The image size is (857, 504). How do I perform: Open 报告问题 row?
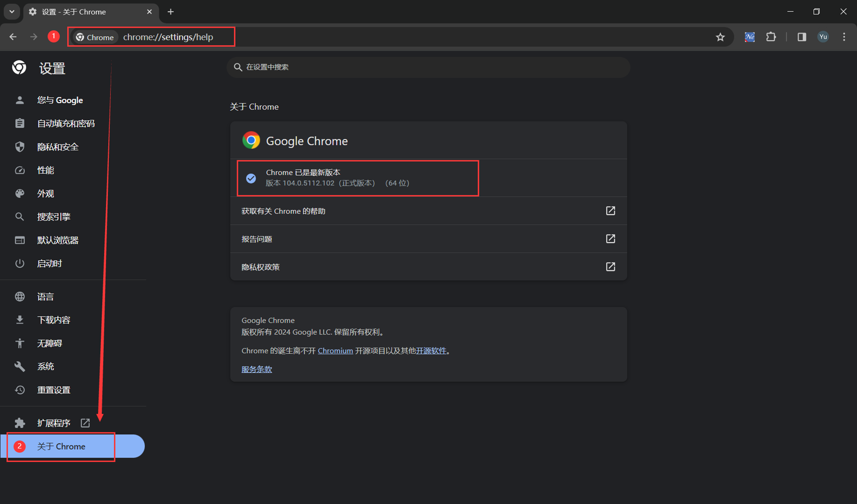[428, 239]
